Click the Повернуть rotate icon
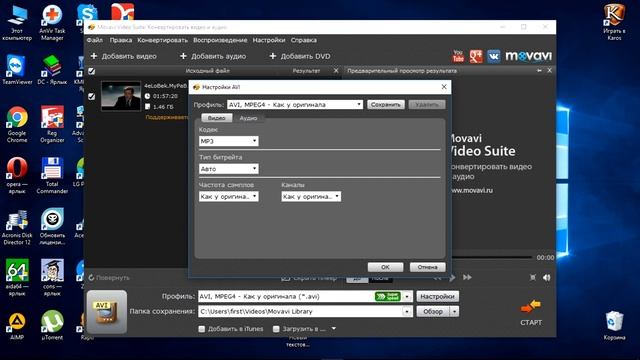 click(x=91, y=278)
